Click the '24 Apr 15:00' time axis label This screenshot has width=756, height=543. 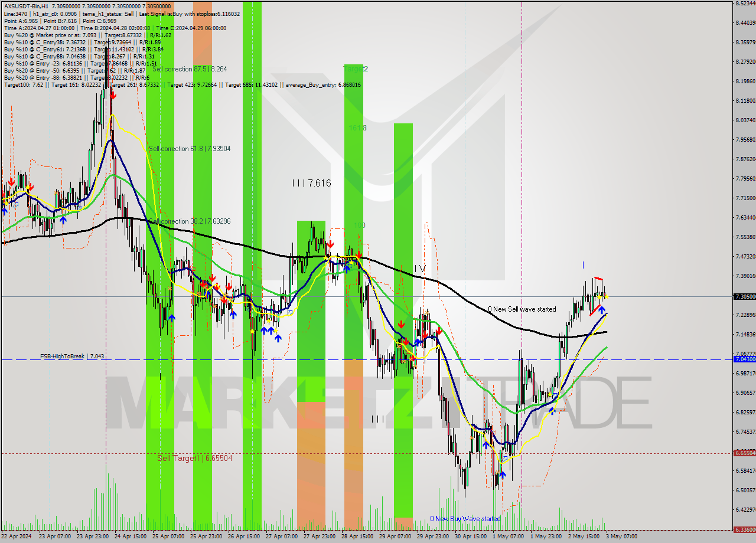click(x=130, y=537)
